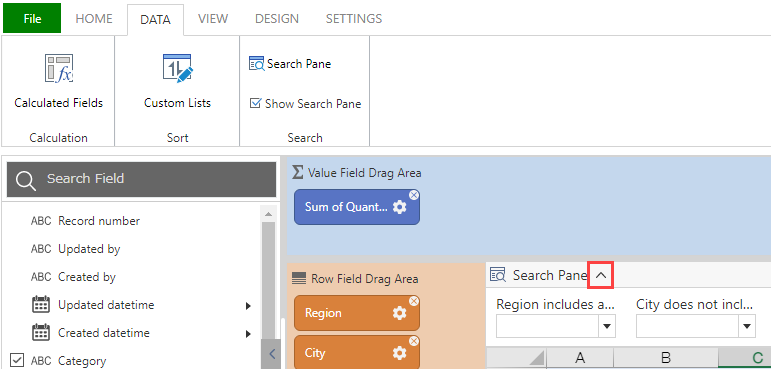
Task: Switch to HOME tab
Action: click(94, 19)
